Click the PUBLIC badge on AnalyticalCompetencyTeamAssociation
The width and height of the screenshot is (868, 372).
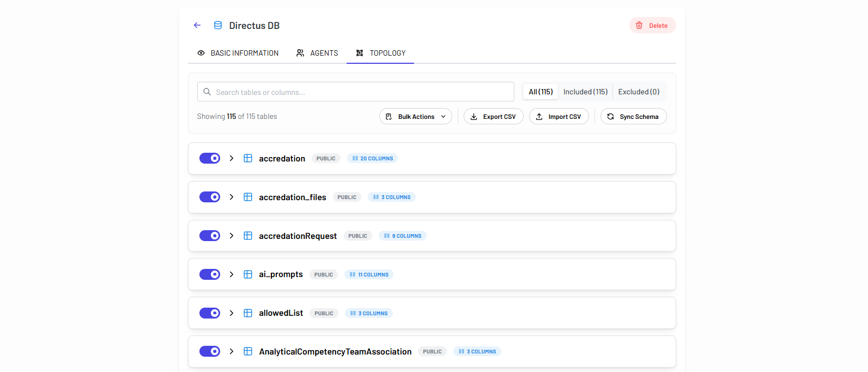[x=433, y=351]
